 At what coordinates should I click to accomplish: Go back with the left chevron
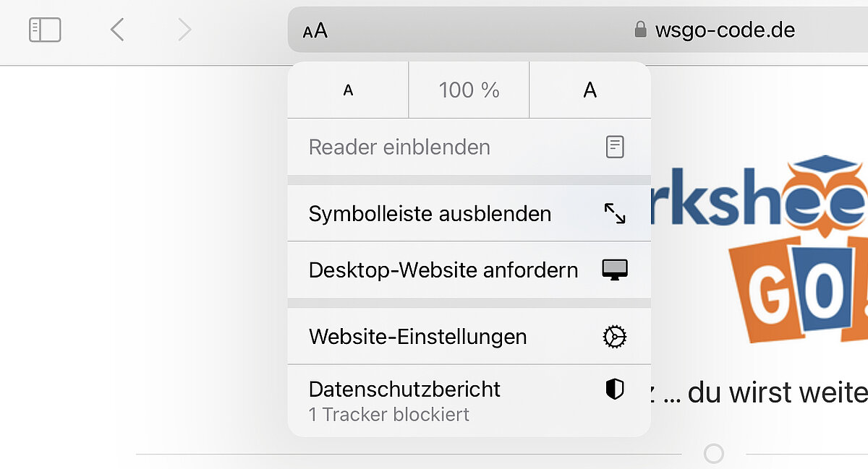pos(117,30)
